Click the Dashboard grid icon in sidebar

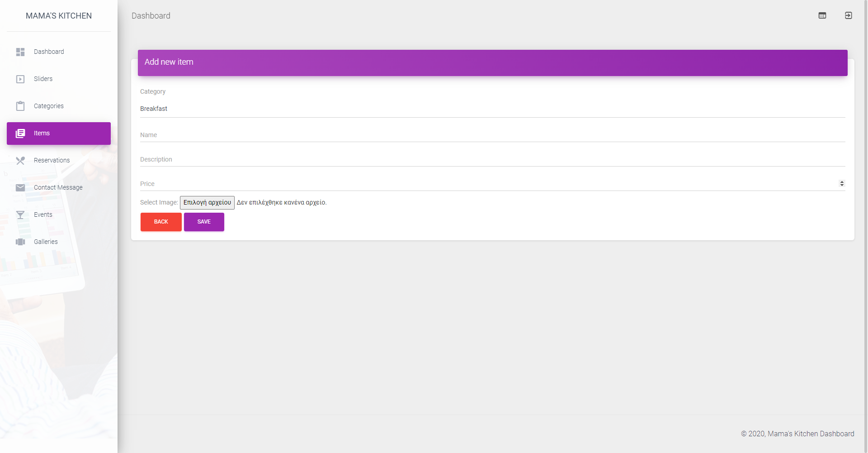coord(20,52)
